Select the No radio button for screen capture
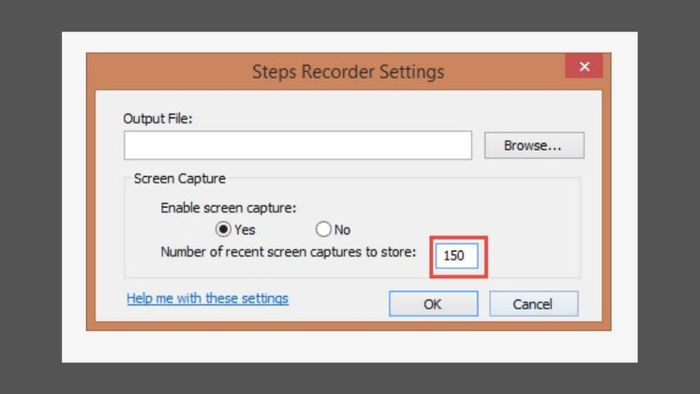 point(323,229)
